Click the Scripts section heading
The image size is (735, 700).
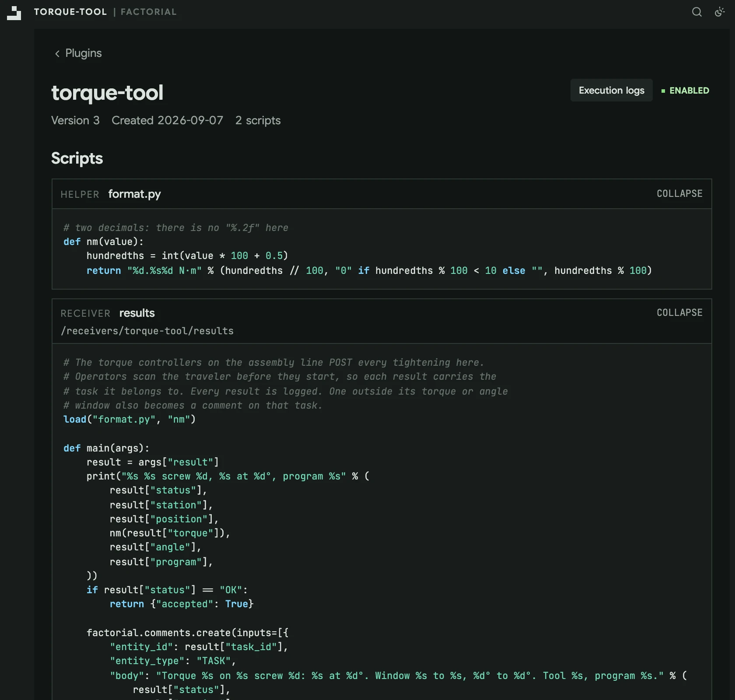pyautogui.click(x=77, y=158)
